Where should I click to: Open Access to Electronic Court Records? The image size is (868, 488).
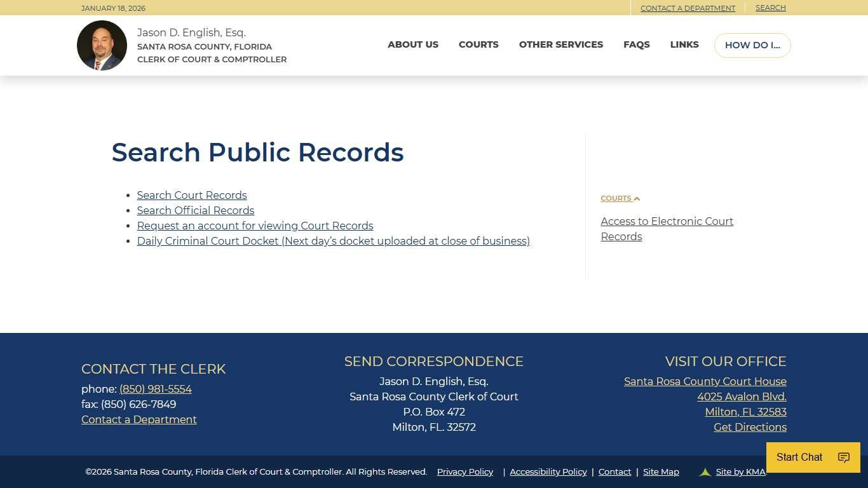click(667, 229)
